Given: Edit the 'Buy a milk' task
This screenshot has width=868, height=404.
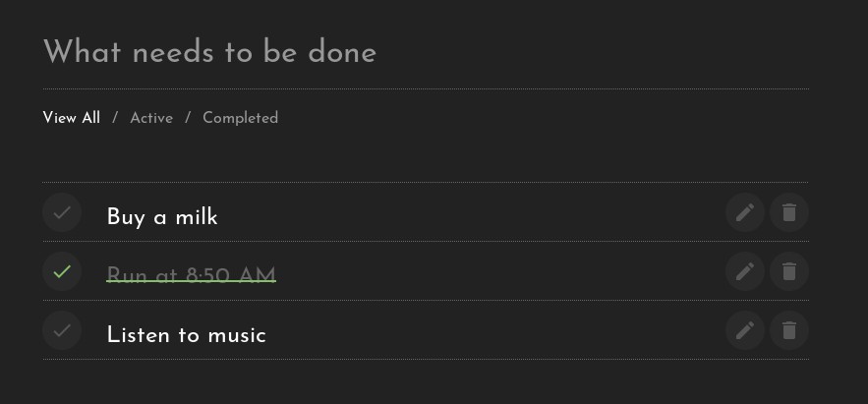Looking at the screenshot, I should pos(745,212).
